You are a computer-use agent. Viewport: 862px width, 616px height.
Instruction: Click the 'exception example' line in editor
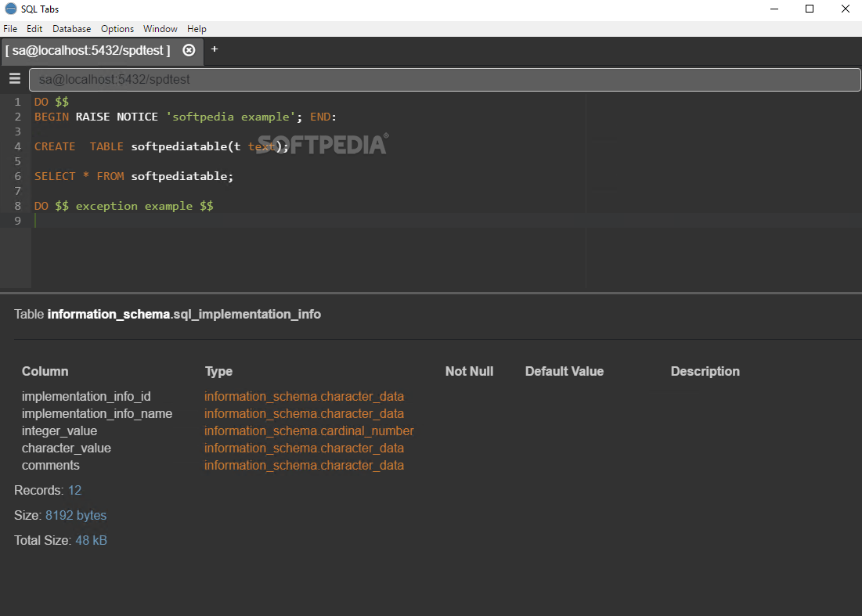pyautogui.click(x=124, y=206)
